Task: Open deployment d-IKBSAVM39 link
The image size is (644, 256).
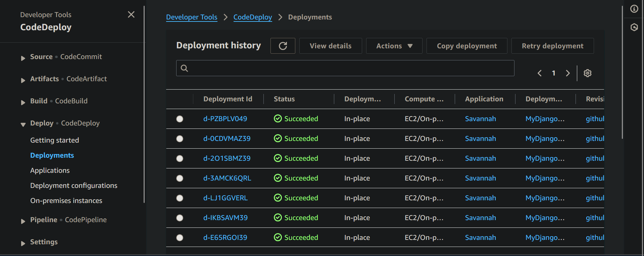Action: pyautogui.click(x=226, y=218)
